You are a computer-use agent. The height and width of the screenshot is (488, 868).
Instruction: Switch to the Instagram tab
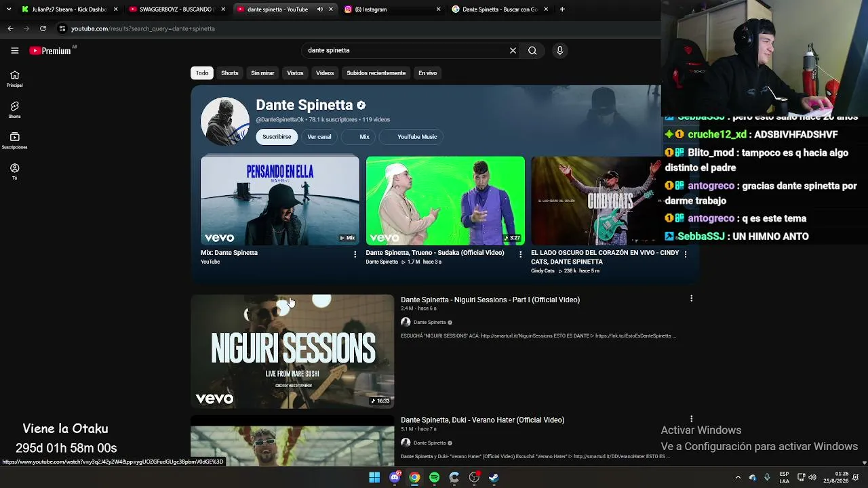tap(391, 9)
